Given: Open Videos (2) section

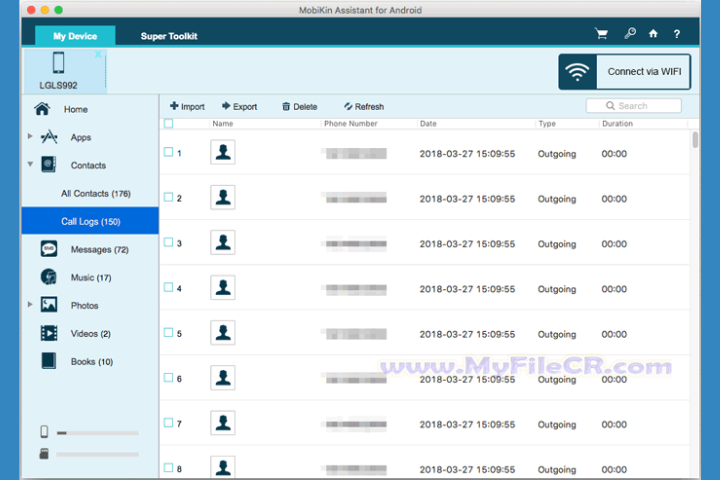Looking at the screenshot, I should coord(90,333).
